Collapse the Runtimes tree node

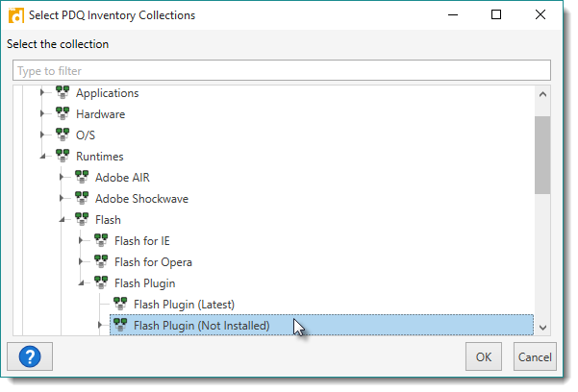(x=42, y=157)
